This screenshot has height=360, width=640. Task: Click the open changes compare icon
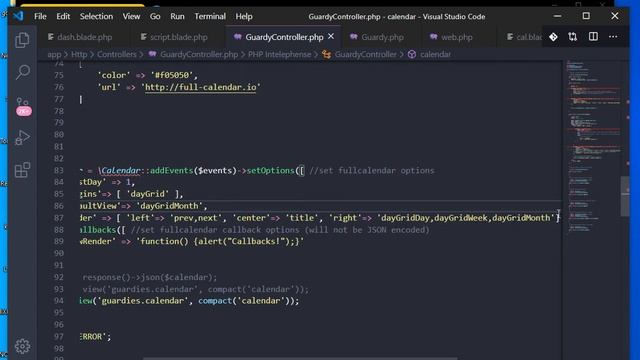[573, 37]
